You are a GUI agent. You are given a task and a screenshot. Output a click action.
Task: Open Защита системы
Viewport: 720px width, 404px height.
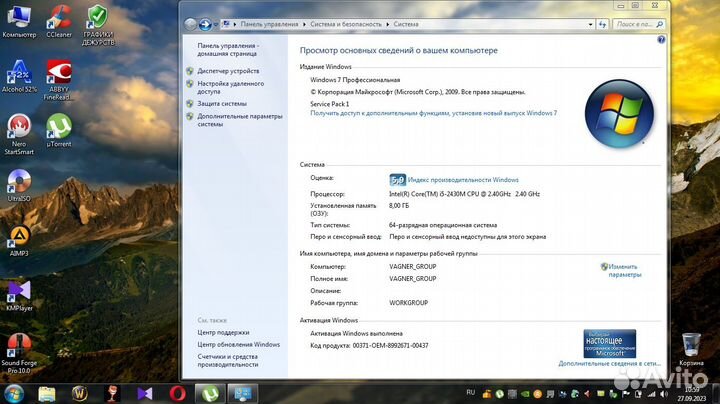[222, 104]
